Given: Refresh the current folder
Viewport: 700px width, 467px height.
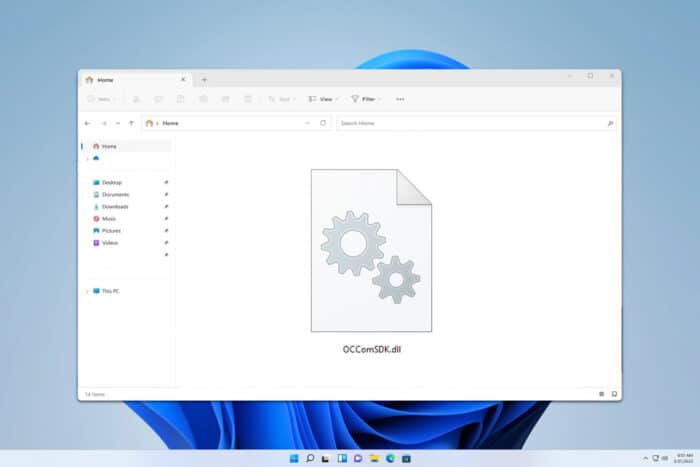Looking at the screenshot, I should pos(323,123).
